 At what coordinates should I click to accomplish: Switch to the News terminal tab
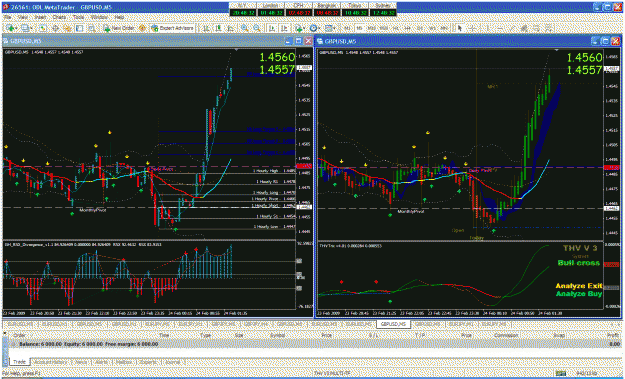pyautogui.click(x=81, y=362)
